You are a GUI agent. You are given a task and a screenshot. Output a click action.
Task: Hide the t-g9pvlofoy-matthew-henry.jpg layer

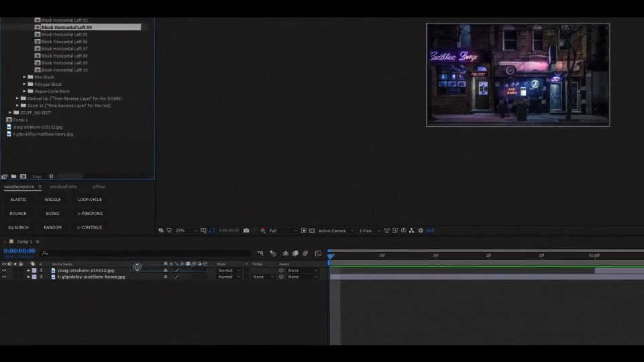4,277
